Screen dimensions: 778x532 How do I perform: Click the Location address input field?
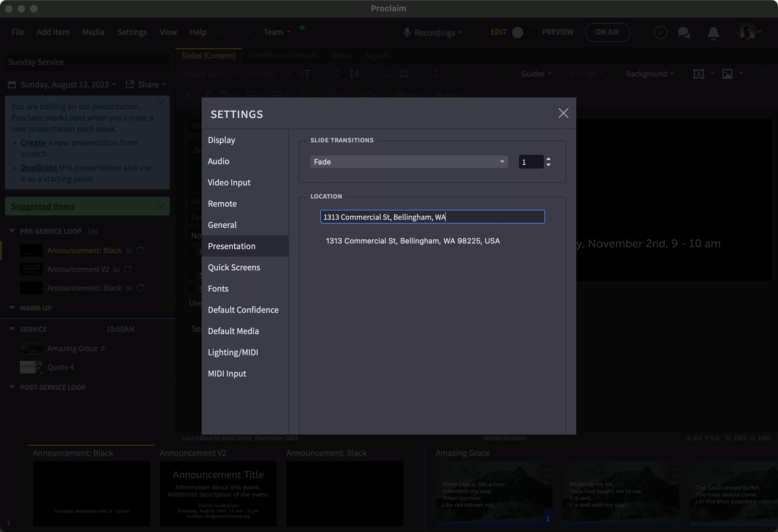pos(432,217)
